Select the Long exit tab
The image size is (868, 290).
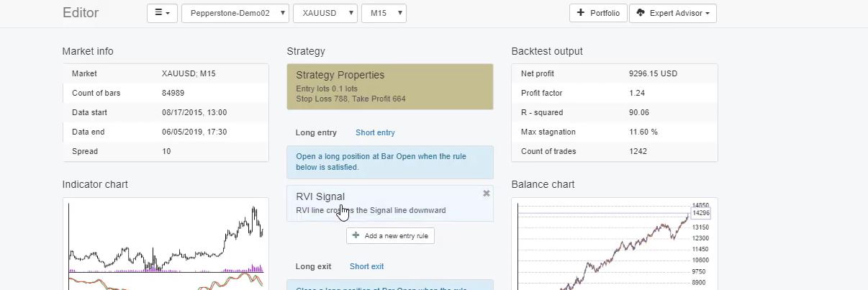pos(313,266)
